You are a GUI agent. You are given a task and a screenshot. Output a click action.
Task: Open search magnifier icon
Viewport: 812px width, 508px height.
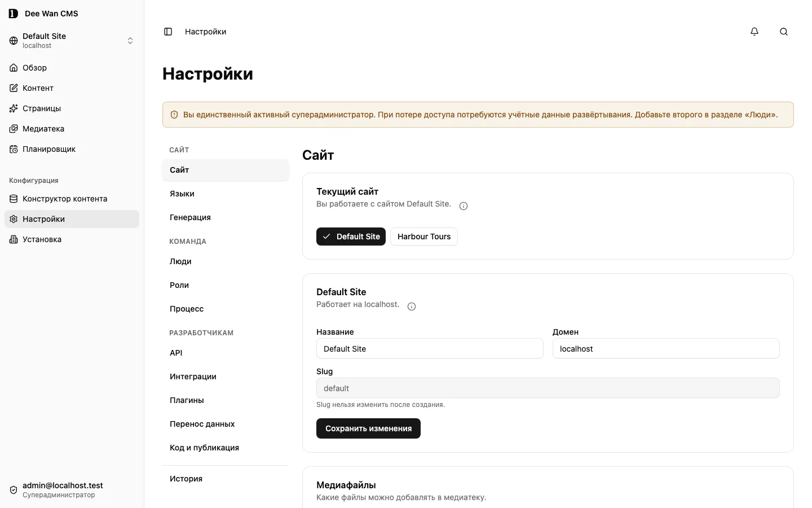[784, 32]
